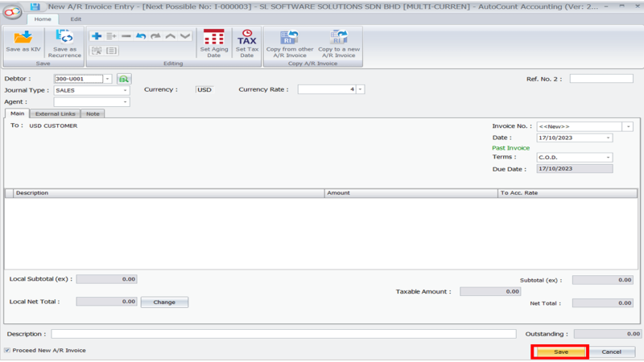Image resolution: width=644 pixels, height=362 pixels.
Task: Click the Description column header
Action: [169, 193]
